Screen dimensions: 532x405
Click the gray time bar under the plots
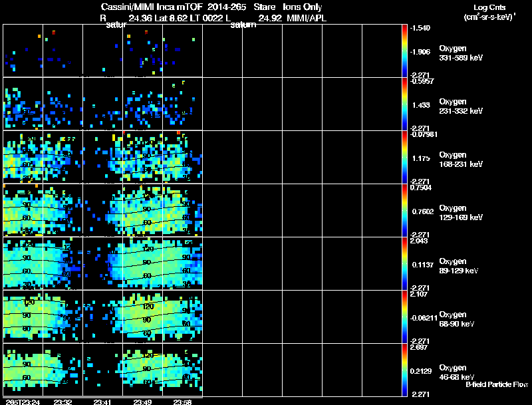tap(103, 397)
